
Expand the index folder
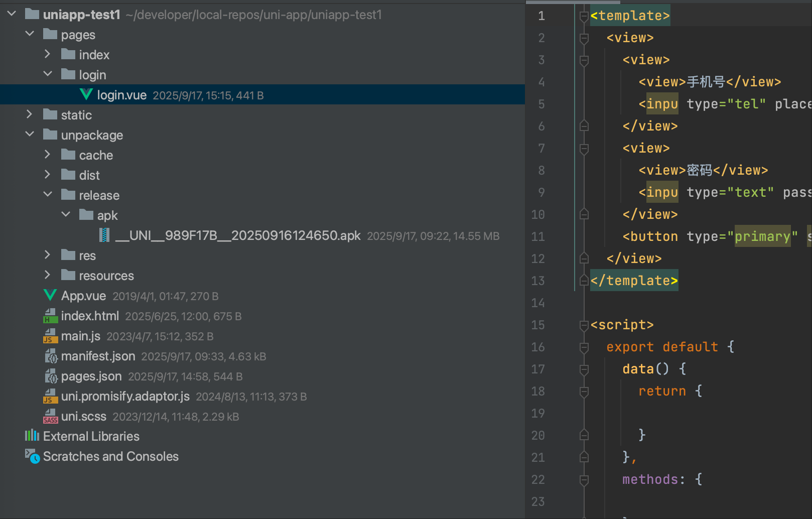(48, 54)
